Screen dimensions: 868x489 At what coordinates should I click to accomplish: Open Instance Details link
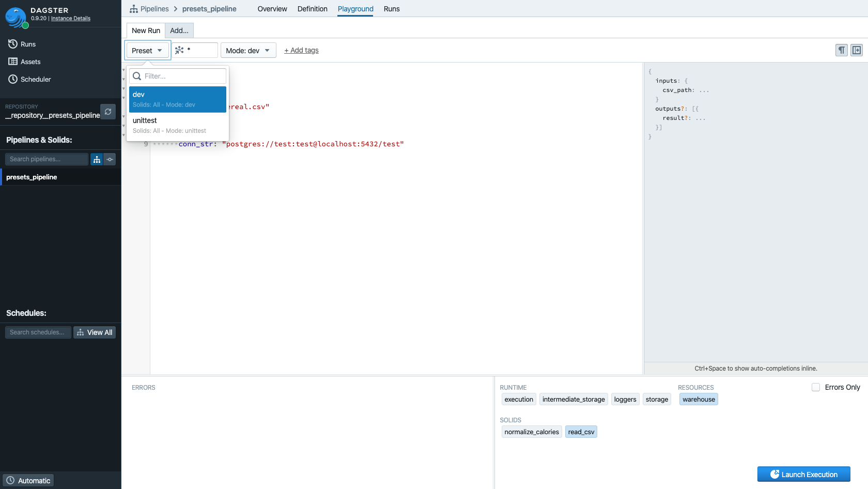71,18
